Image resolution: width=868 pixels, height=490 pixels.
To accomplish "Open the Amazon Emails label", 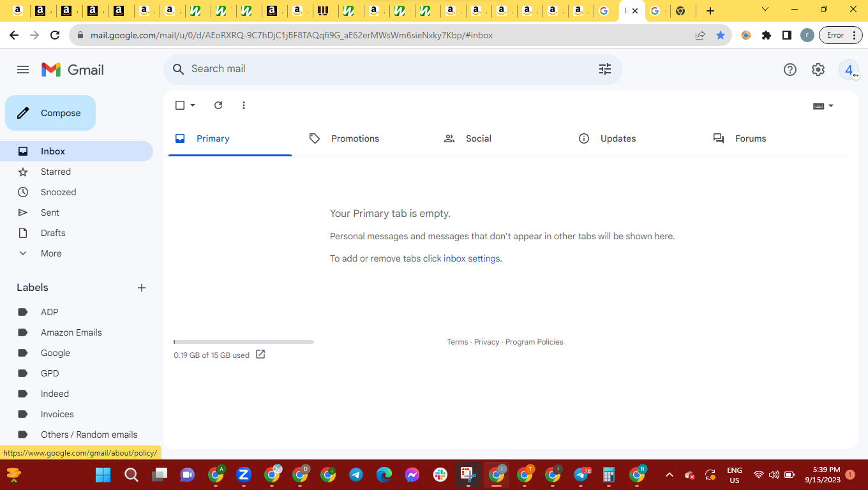I will pyautogui.click(x=77, y=332).
